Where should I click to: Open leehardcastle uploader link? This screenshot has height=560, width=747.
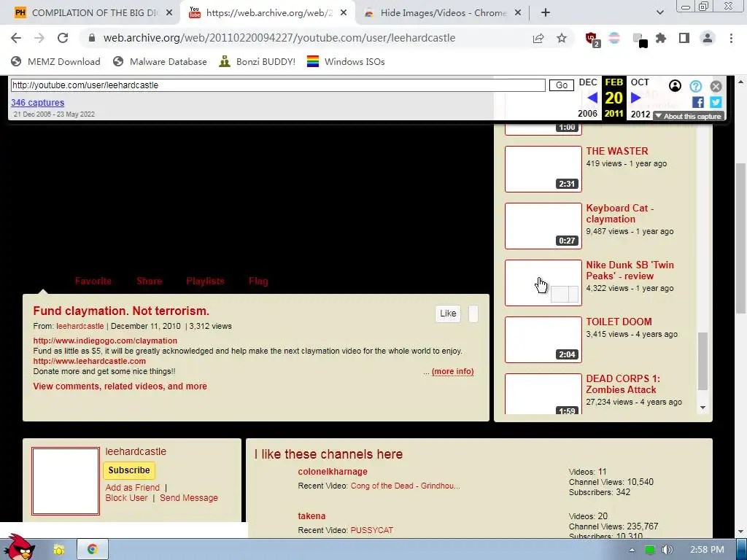point(80,326)
